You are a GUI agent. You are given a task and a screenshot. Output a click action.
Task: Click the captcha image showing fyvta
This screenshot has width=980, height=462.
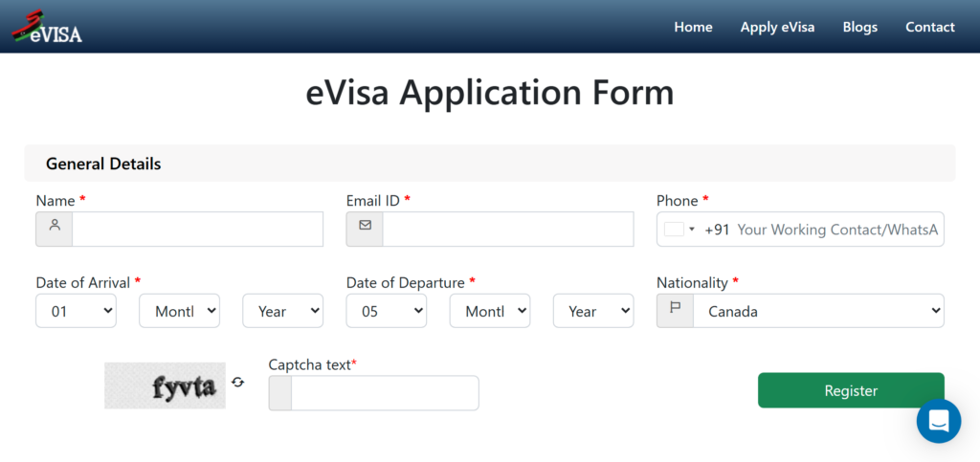pyautogui.click(x=165, y=385)
